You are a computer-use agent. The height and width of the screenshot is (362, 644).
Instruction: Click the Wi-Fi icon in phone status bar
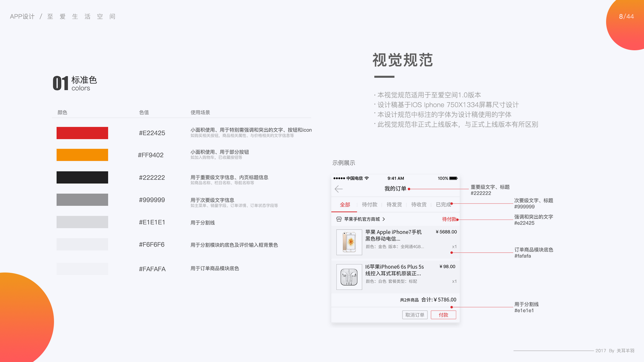[367, 178]
